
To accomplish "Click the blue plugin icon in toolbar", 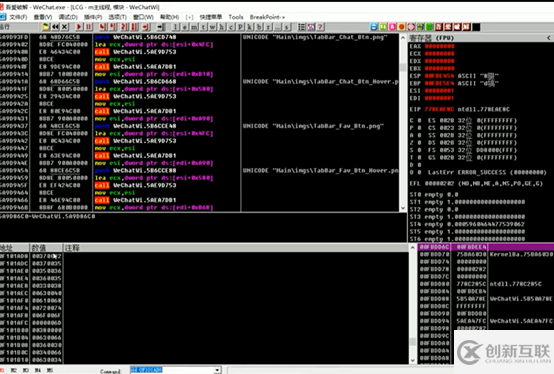I will [374, 27].
